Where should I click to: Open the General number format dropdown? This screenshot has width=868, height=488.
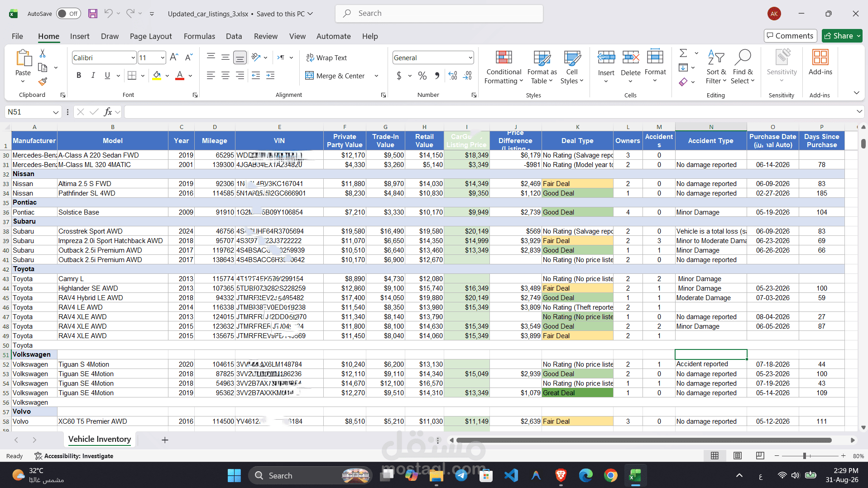(470, 57)
